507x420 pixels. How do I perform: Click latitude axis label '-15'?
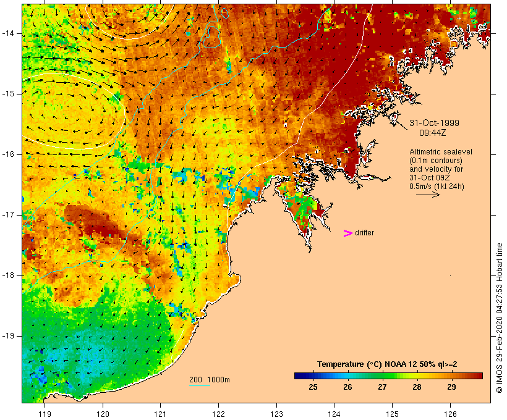[x=8, y=94]
